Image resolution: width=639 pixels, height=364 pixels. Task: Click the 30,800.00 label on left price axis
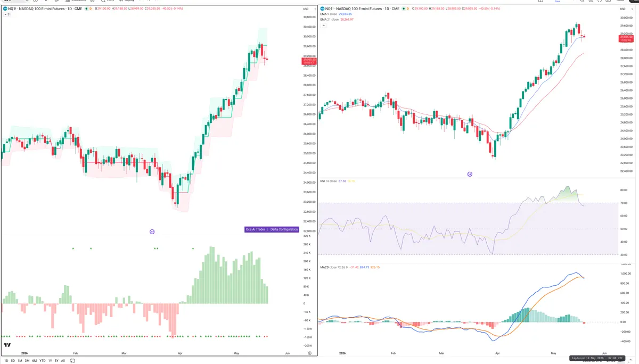(x=309, y=17)
